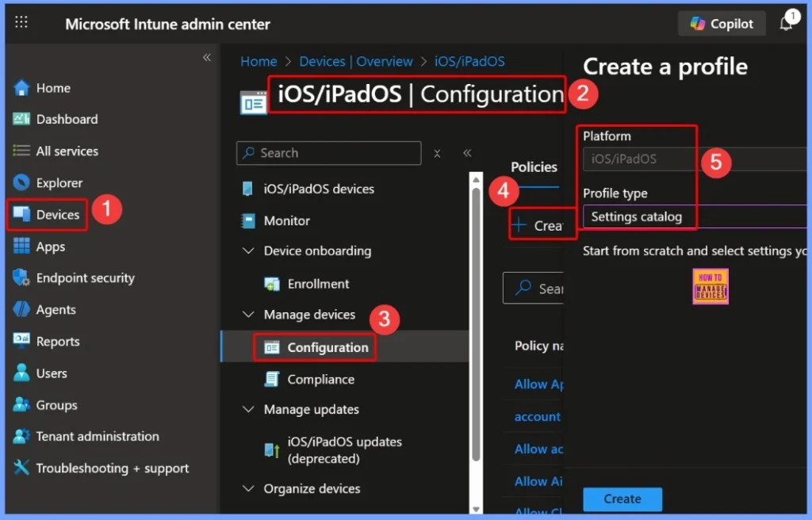
Task: Click the app launcher waffle icon
Action: click(21, 23)
